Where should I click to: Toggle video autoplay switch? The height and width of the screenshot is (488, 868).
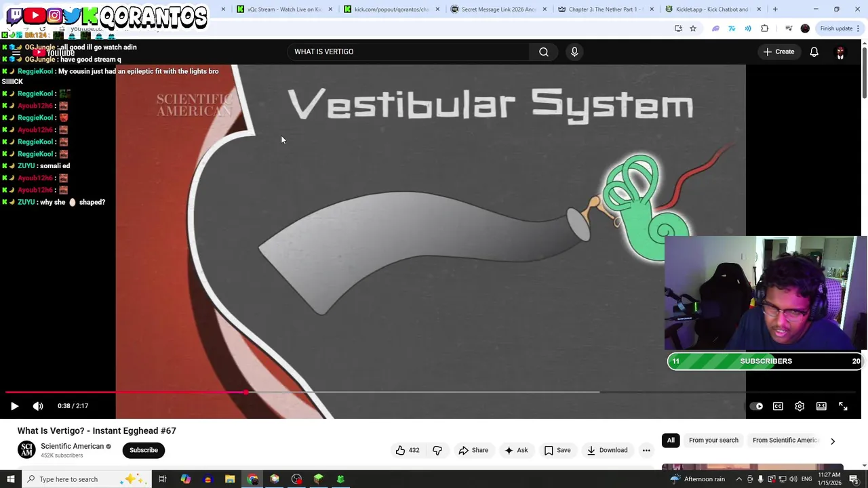pyautogui.click(x=757, y=406)
